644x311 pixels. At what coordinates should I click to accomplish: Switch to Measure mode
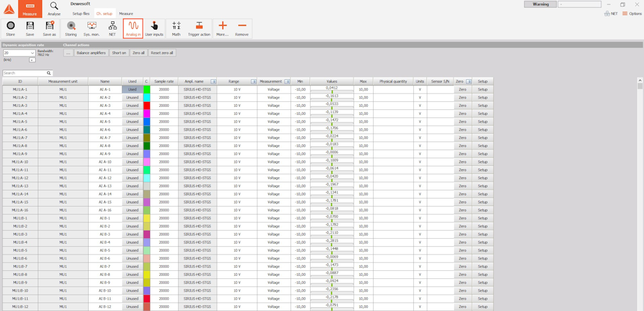click(x=30, y=9)
